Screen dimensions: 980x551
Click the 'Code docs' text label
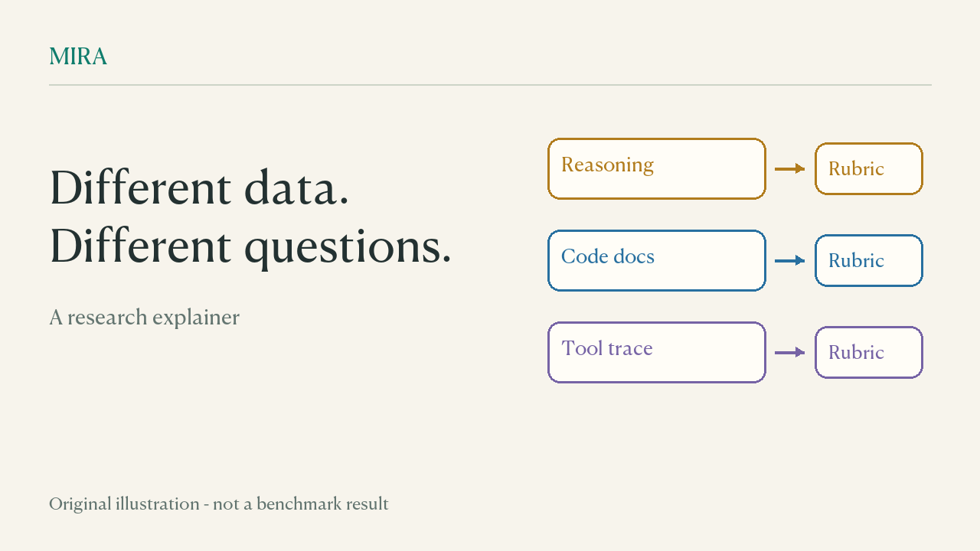coord(608,256)
